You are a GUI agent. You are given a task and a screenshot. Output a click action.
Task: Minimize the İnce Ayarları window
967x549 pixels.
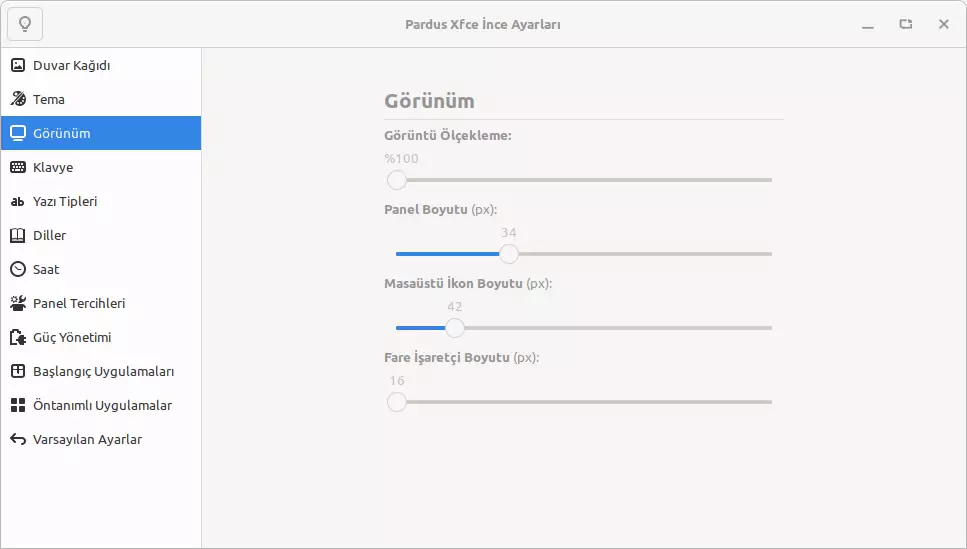(x=868, y=24)
